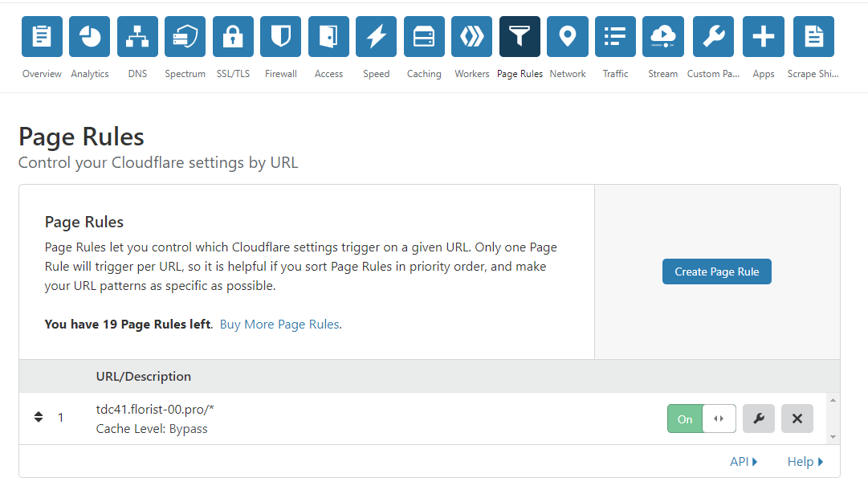Open Speed lightning bolt icon
This screenshot has width=868, height=490.
(377, 36)
